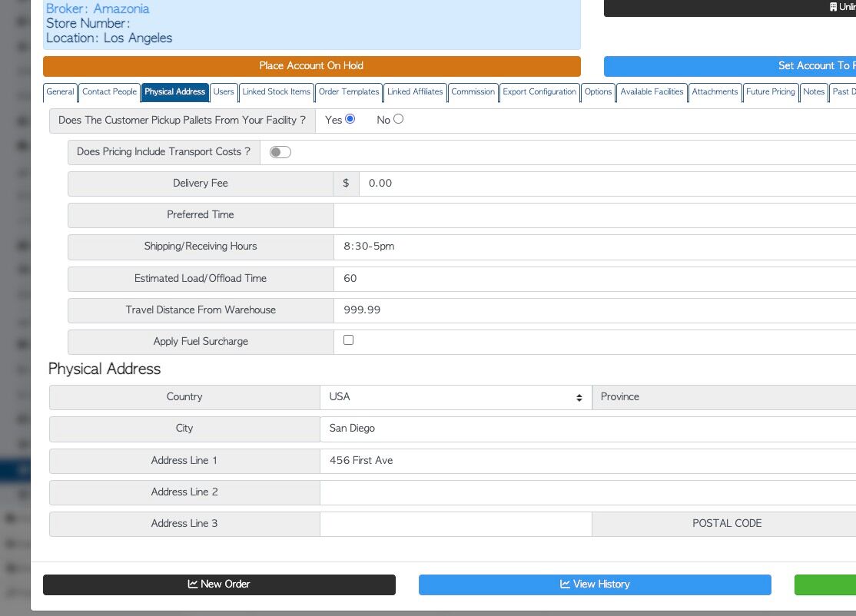Screen dimensions: 856x616
Task: Click the chart icon on View History
Action: click(x=565, y=584)
